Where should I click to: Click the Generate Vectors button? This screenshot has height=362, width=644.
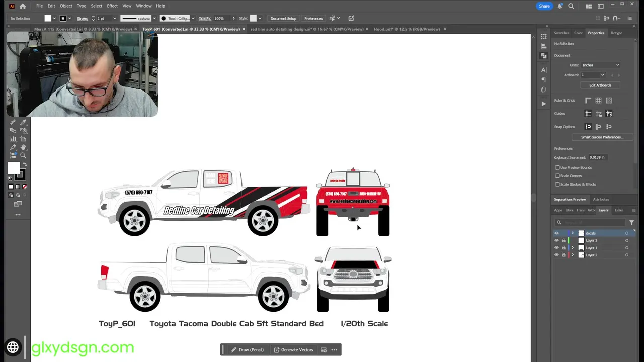click(x=293, y=350)
